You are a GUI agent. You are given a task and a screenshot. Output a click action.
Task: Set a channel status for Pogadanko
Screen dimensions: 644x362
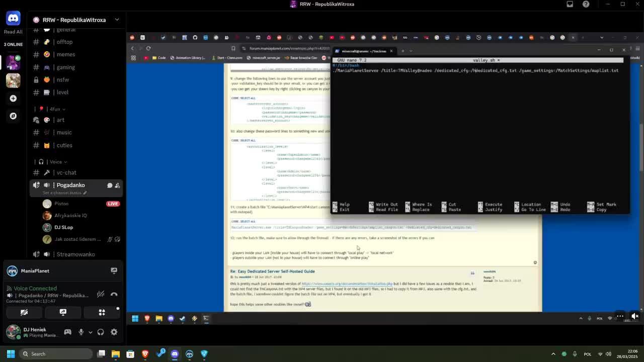point(64,193)
